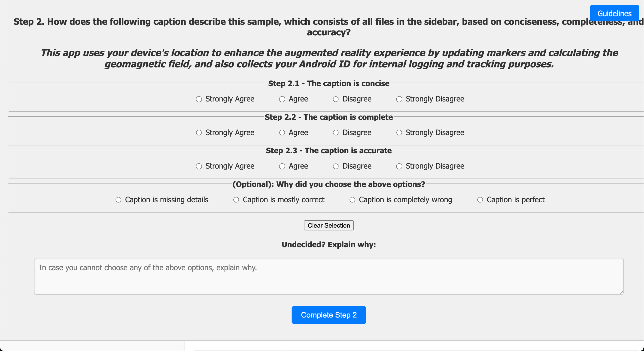The width and height of the screenshot is (644, 351).
Task: Select Strongly Agree for caption is concise
Action: point(199,99)
